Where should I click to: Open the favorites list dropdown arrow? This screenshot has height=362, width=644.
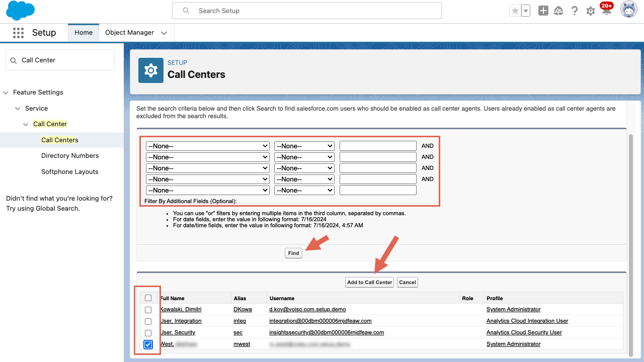tap(526, 11)
